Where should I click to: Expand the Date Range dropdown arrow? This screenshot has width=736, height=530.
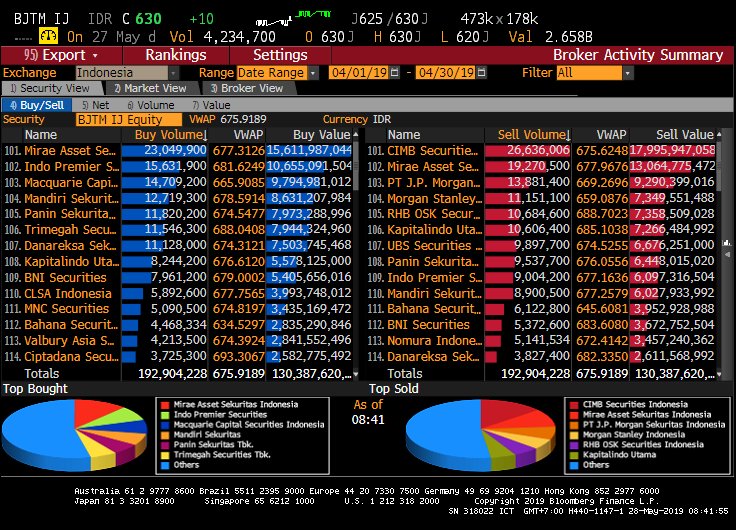pyautogui.click(x=313, y=73)
